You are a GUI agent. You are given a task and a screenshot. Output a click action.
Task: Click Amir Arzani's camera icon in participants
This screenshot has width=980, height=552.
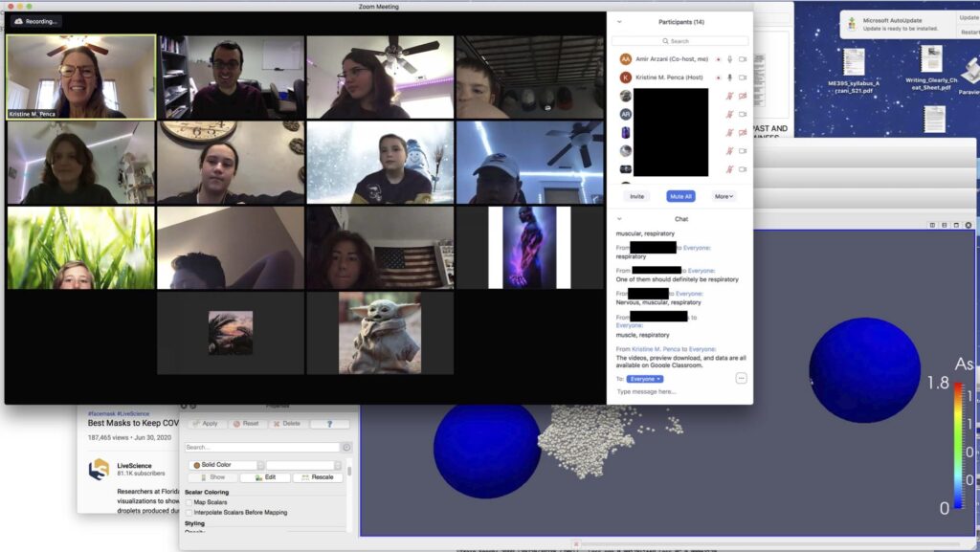tap(743, 59)
